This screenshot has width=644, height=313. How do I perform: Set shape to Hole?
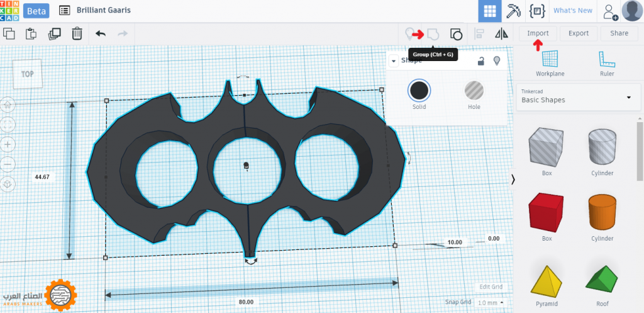(x=474, y=91)
